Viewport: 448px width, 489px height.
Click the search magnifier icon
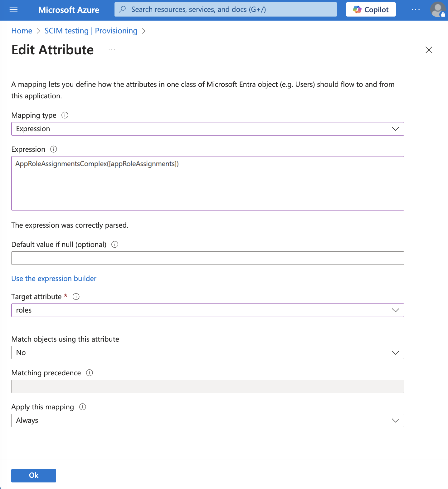123,9
